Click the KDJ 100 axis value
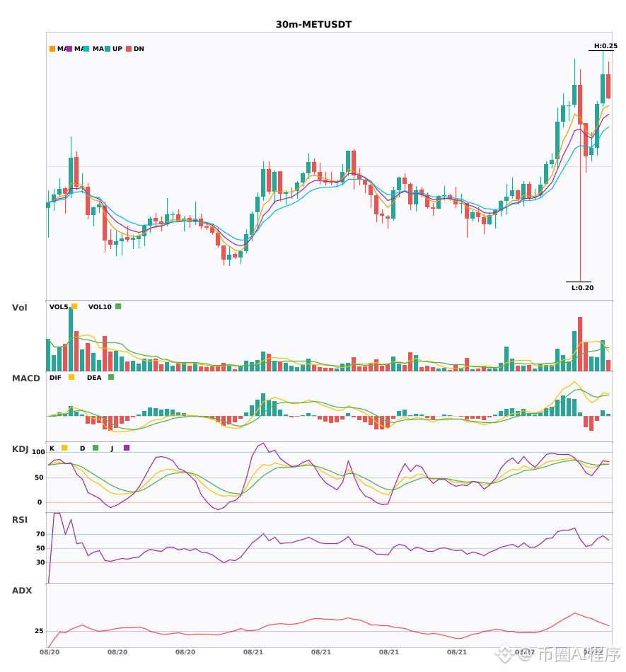Viewport: 626px width, 672px height. pos(38,452)
